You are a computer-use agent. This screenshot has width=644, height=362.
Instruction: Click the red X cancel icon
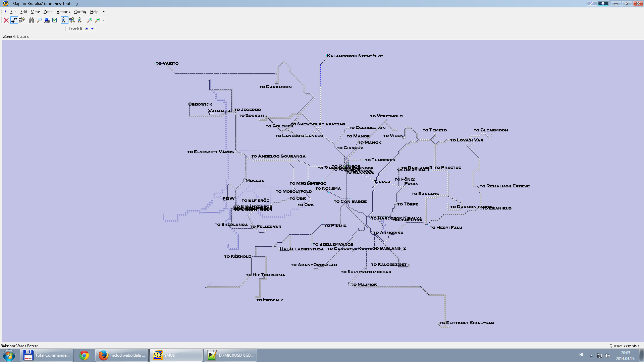tap(6, 20)
